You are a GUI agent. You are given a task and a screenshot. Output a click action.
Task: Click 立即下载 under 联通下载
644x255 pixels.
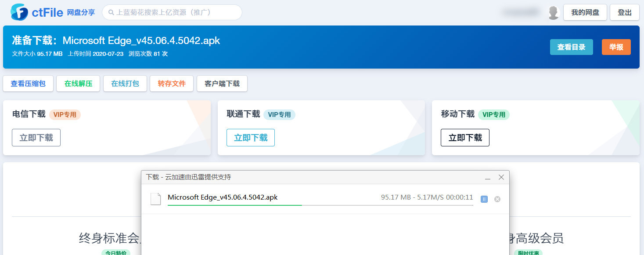click(x=251, y=138)
